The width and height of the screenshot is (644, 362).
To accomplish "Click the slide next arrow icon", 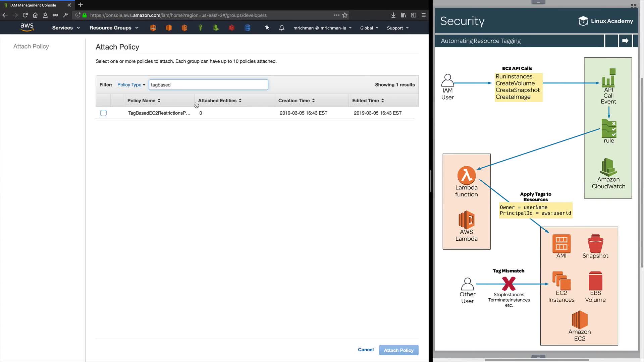I will [625, 41].
